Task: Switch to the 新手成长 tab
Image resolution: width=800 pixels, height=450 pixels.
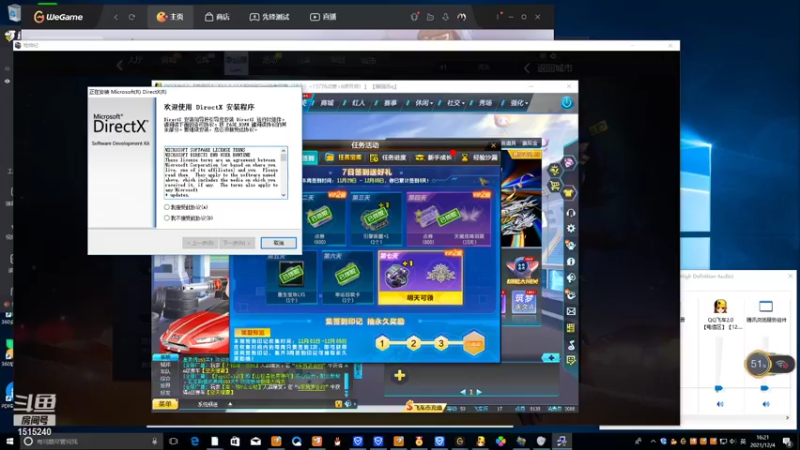Action: point(434,158)
